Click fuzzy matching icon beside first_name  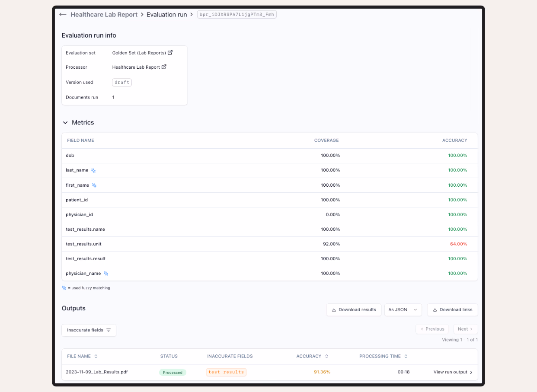pos(94,185)
